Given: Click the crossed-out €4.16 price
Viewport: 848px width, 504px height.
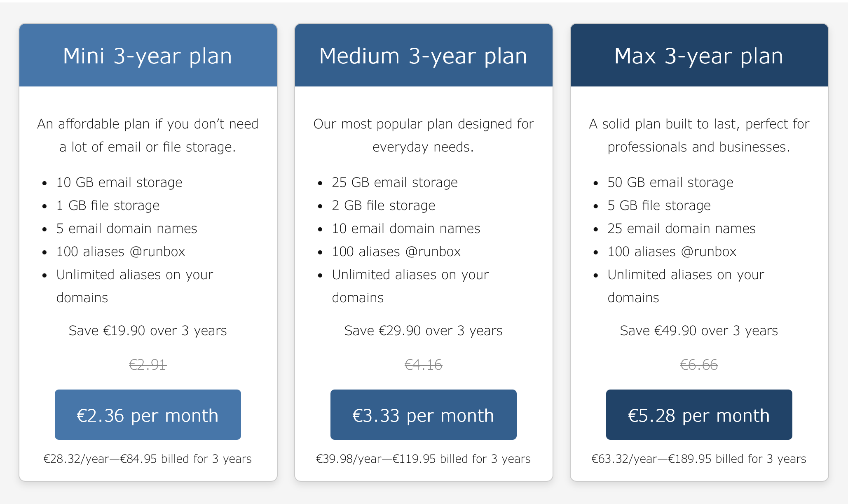Looking at the screenshot, I should click(x=423, y=364).
